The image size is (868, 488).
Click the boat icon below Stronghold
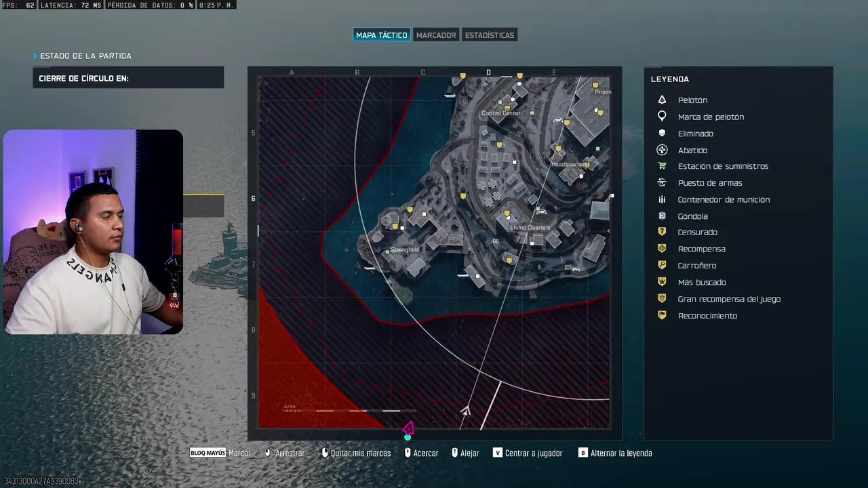click(x=370, y=268)
